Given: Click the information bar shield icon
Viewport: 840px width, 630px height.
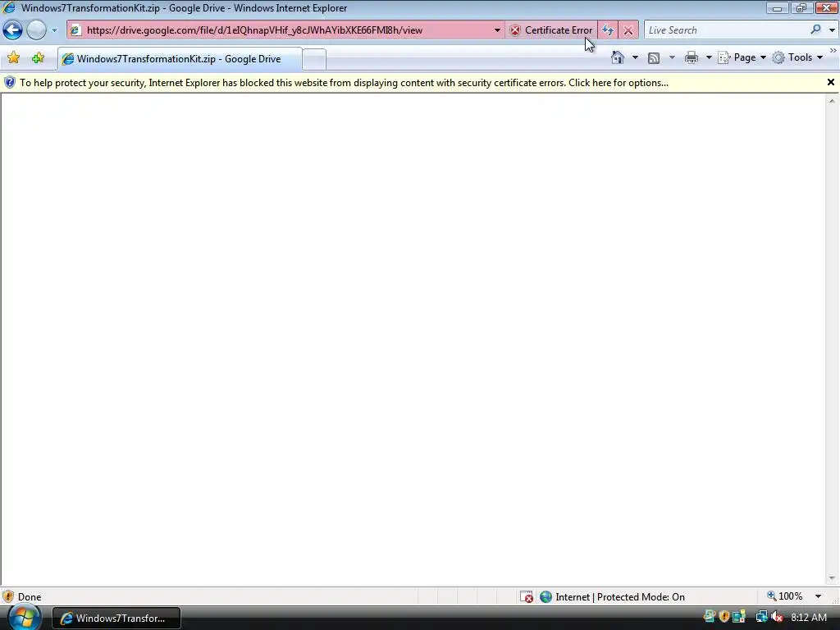Looking at the screenshot, I should point(10,83).
